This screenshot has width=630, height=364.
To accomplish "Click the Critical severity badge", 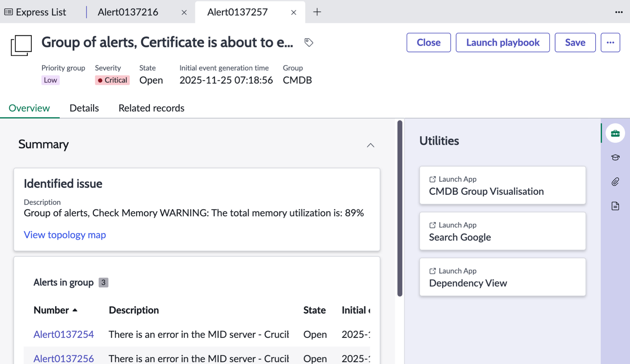I will point(112,80).
